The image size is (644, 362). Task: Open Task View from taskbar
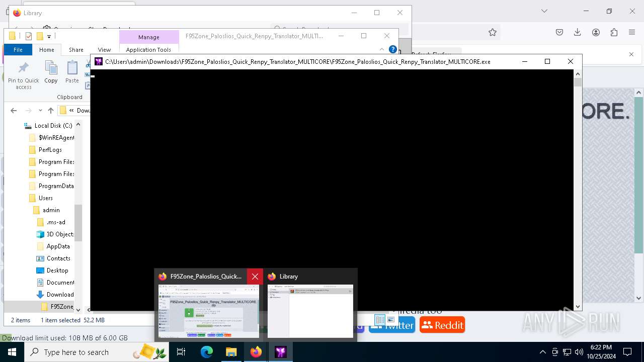point(182,352)
